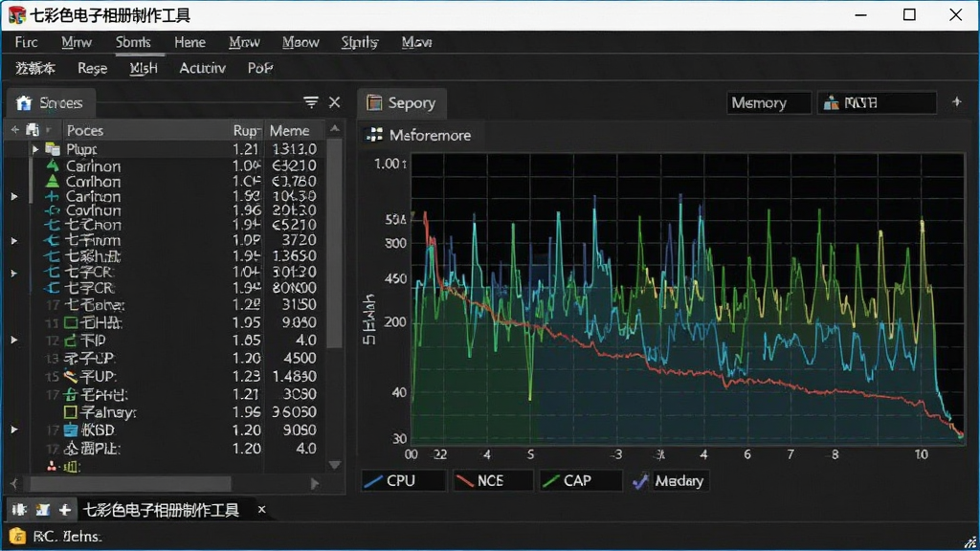Click the status bar icon beside RC.
This screenshot has width=980, height=551.
pyautogui.click(x=17, y=536)
